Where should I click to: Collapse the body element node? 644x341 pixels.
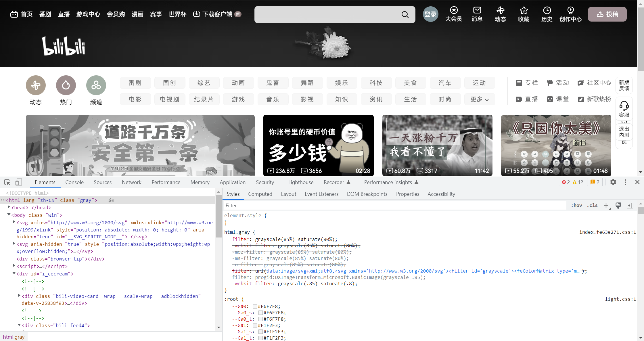(x=9, y=215)
